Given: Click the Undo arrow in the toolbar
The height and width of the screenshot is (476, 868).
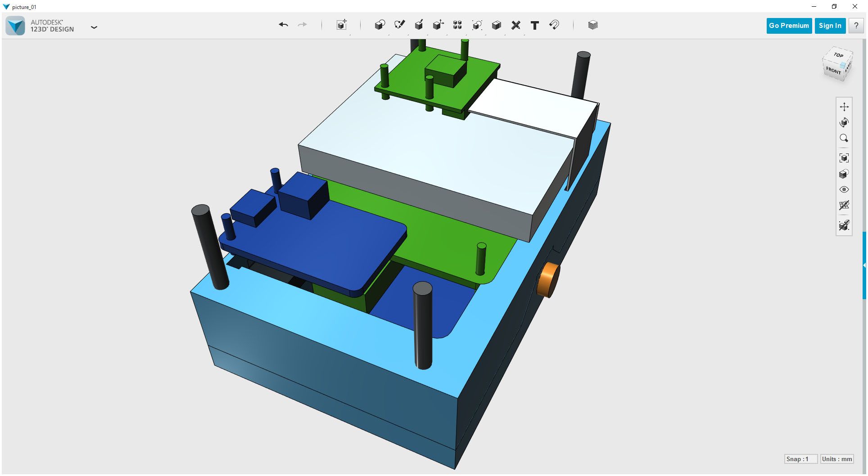Looking at the screenshot, I should pos(283,25).
